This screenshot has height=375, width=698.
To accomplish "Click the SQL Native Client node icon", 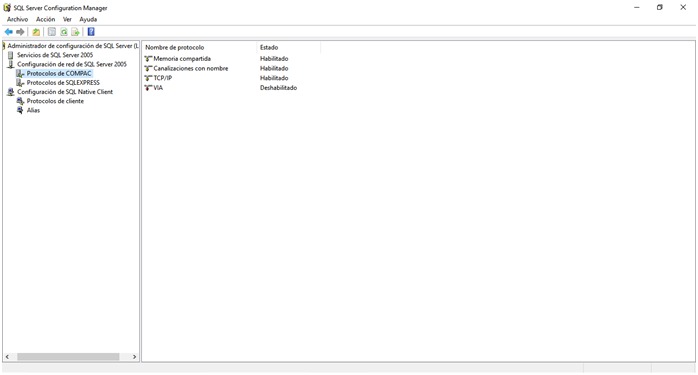I will click(x=11, y=92).
